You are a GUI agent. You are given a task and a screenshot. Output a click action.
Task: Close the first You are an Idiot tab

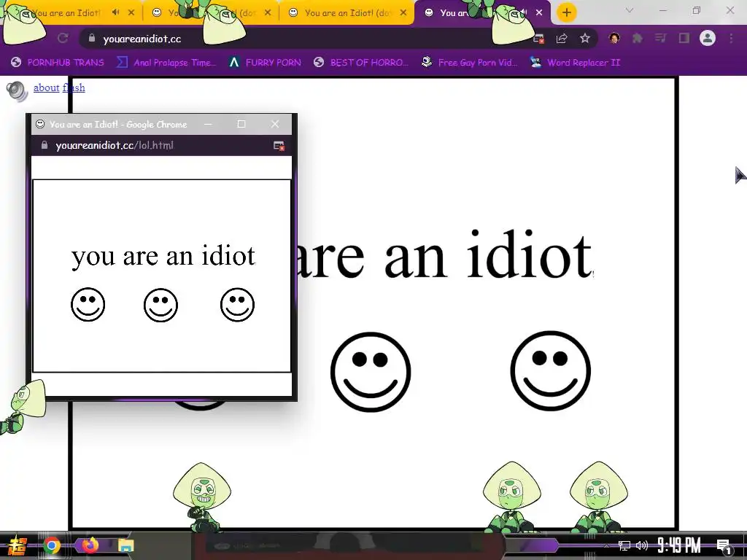(131, 12)
